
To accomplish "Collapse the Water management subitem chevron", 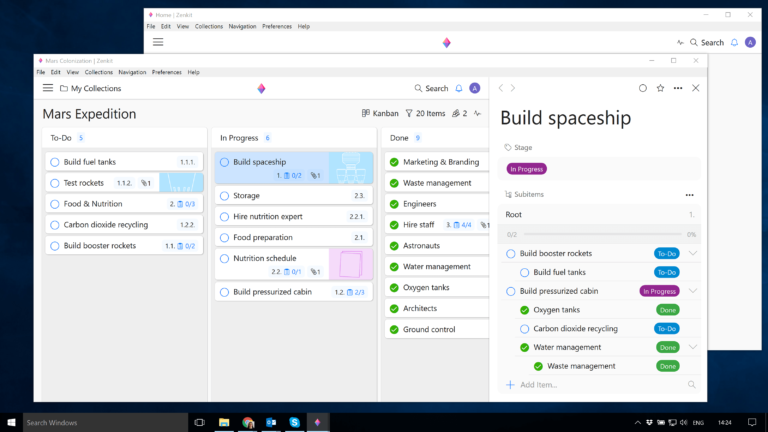I will pyautogui.click(x=692, y=347).
